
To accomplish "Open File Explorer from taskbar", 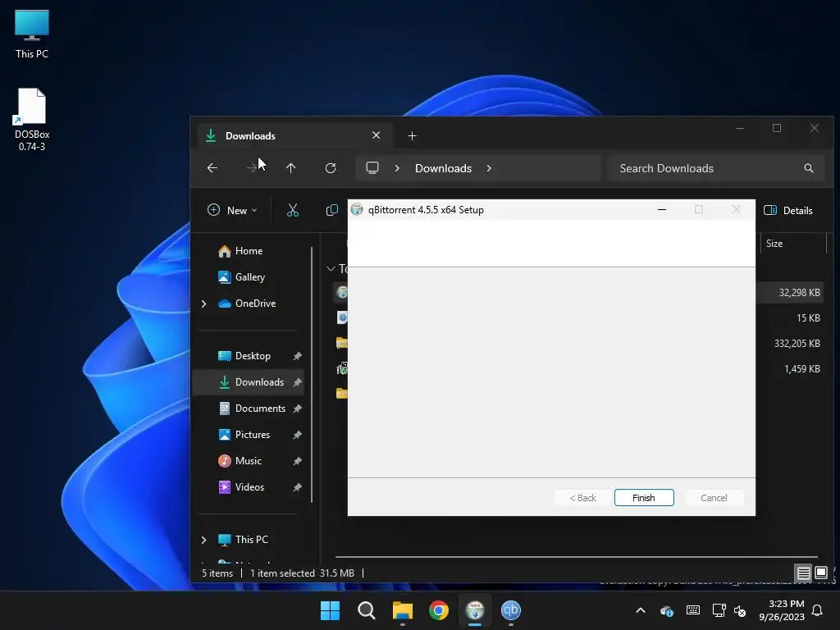I will pos(402,610).
